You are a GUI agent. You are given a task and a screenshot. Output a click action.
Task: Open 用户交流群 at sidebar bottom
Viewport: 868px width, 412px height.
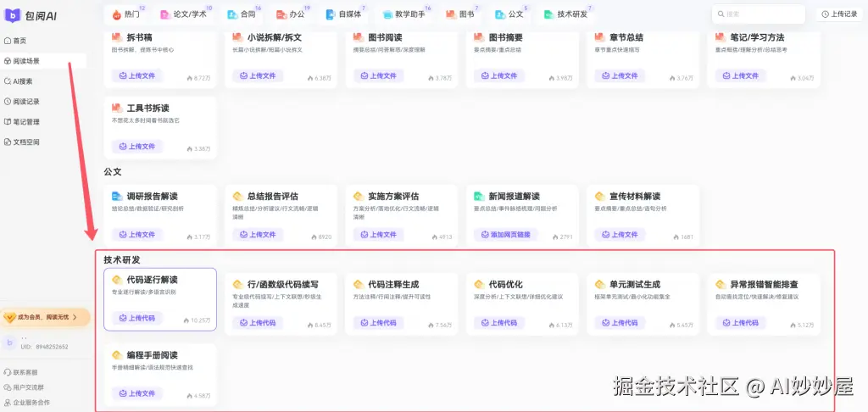[24, 387]
